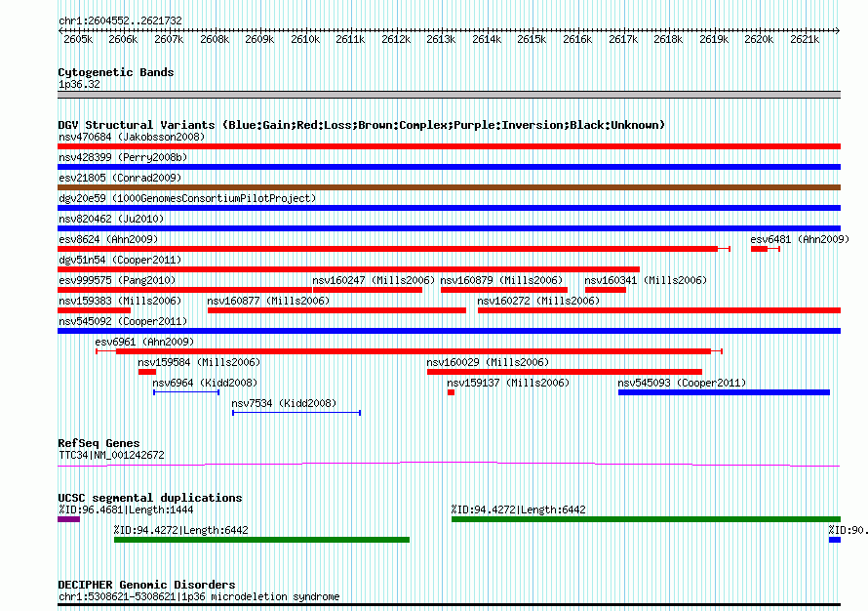This screenshot has height=611, width=868.
Task: Click the nsv820462 (Ju2010) blue bar
Action: pyautogui.click(x=449, y=228)
